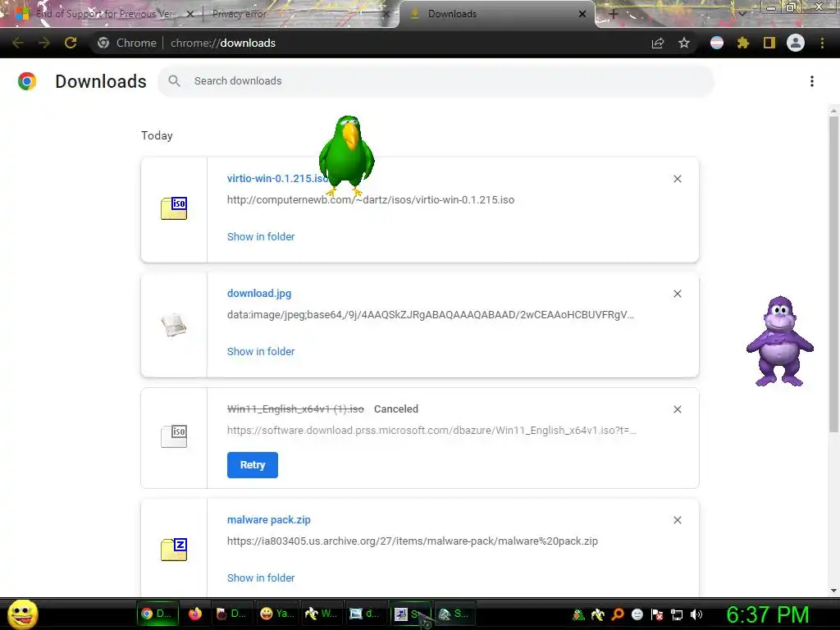Viewport: 840px width, 630px height.
Task: Open the smiley-face Start button
Action: coord(22,614)
